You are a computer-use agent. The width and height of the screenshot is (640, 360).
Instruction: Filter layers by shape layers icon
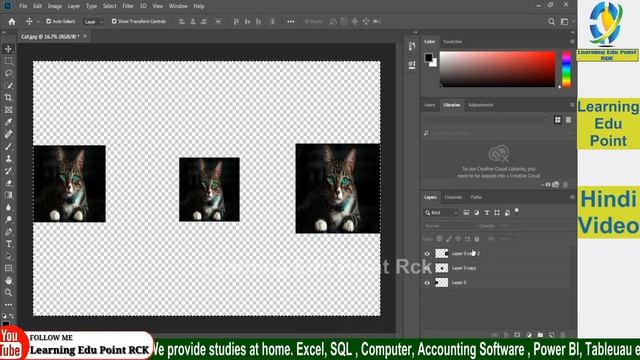(x=497, y=213)
